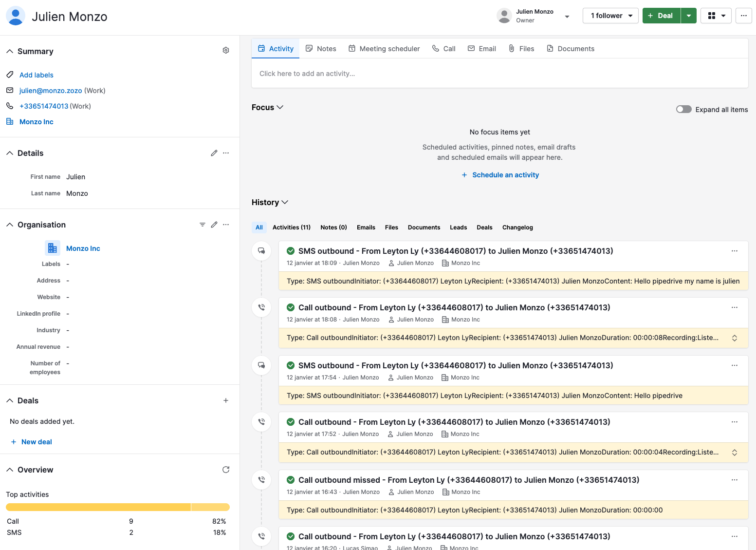This screenshot has width=756, height=550.
Task: Toggle Expand all items switch
Action: tap(683, 109)
